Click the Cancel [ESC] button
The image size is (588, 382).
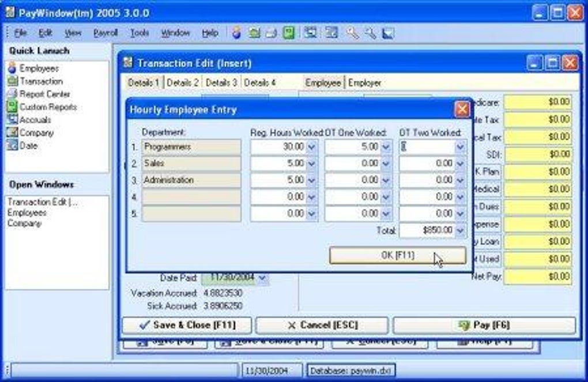pyautogui.click(x=322, y=325)
